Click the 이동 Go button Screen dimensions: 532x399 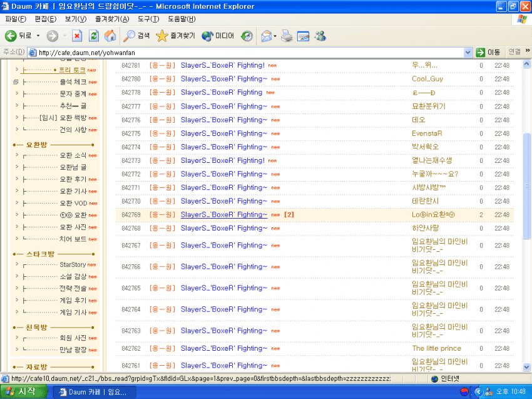tap(488, 52)
